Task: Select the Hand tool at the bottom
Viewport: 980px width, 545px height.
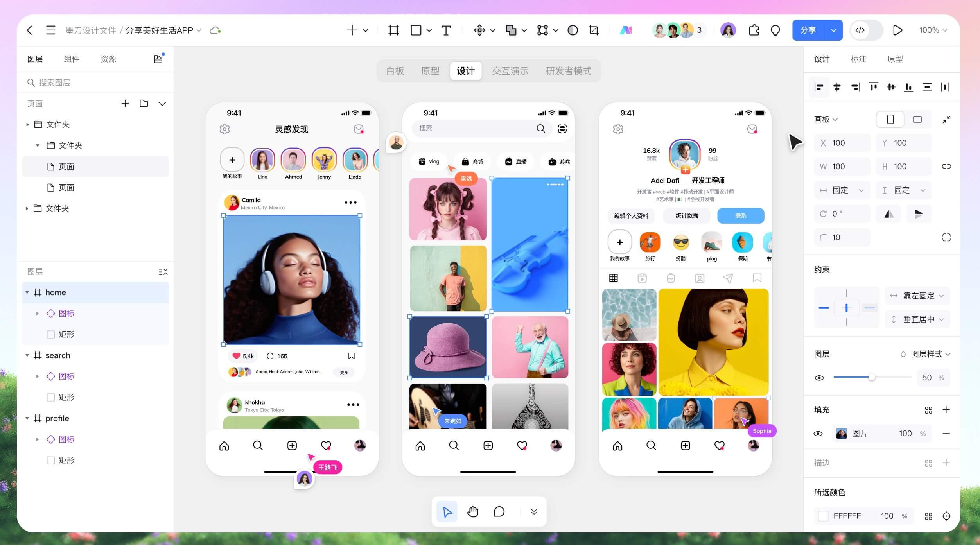Action: (x=473, y=511)
